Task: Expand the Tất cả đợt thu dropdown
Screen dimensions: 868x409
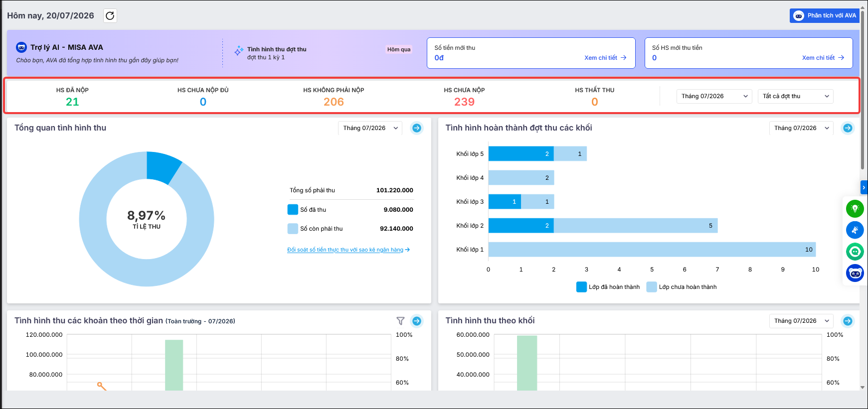Action: [795, 96]
